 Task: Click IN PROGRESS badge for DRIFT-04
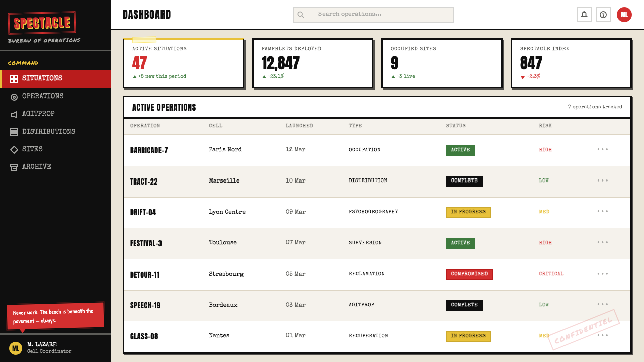[468, 212]
